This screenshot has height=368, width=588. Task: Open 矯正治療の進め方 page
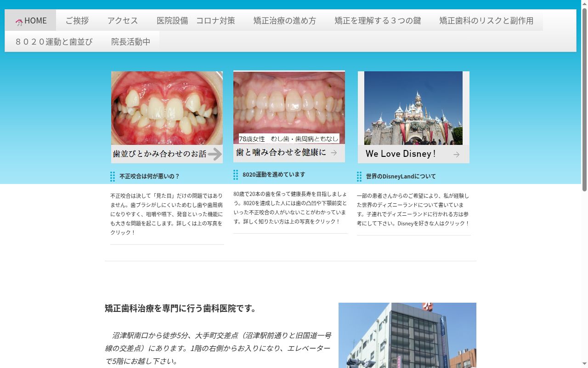285,21
